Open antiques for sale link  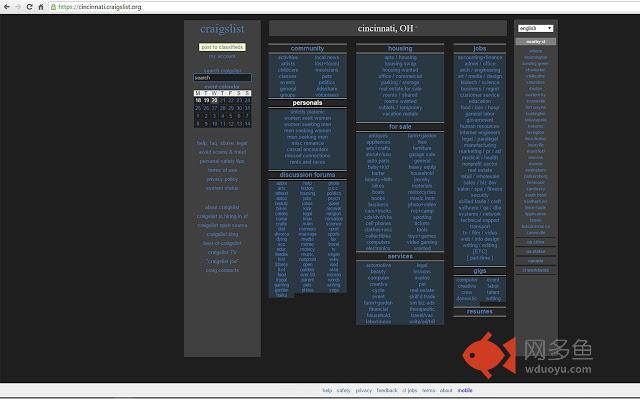(x=378, y=136)
